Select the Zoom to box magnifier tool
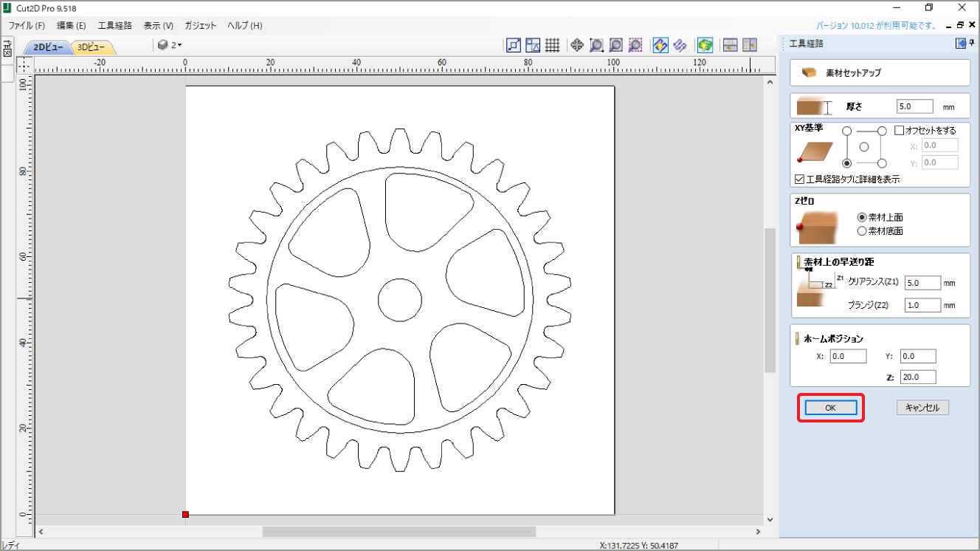980x551 pixels. click(596, 45)
